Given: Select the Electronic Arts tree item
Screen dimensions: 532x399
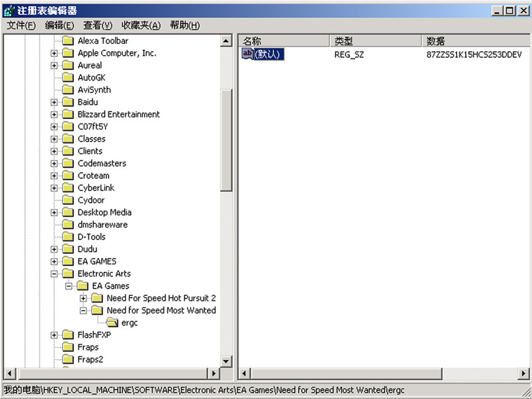Looking at the screenshot, I should coord(104,273).
